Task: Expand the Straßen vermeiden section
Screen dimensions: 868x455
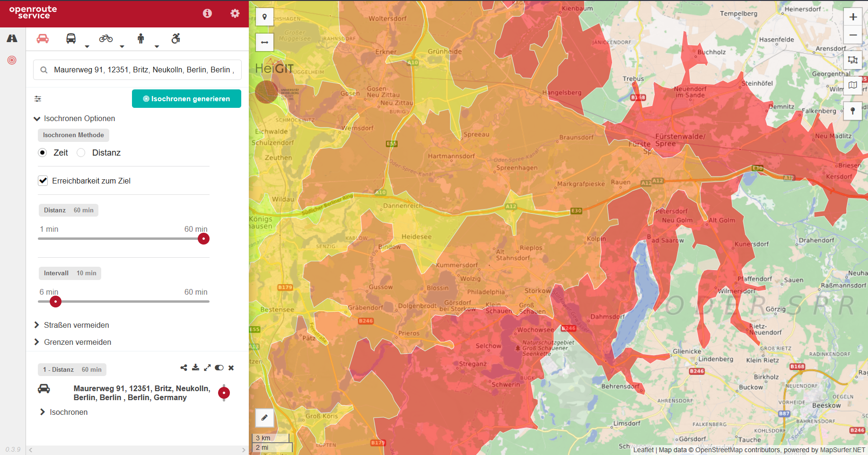Action: coord(76,325)
